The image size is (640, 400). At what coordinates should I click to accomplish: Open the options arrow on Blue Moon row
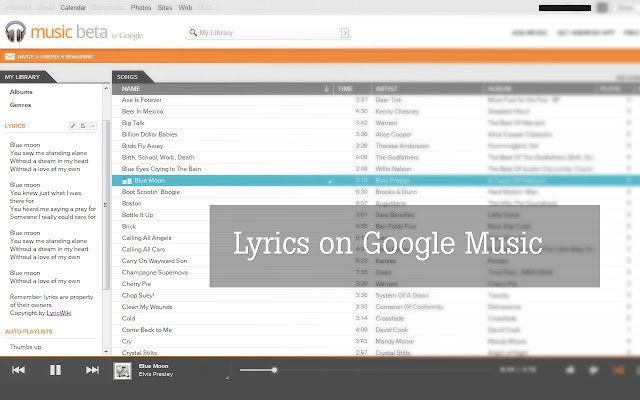pyautogui.click(x=330, y=181)
